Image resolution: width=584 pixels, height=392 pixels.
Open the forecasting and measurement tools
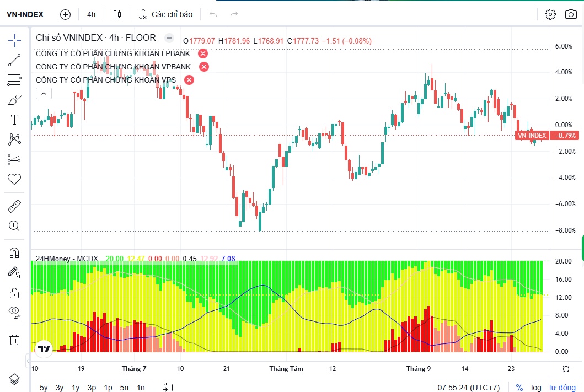[x=14, y=159]
